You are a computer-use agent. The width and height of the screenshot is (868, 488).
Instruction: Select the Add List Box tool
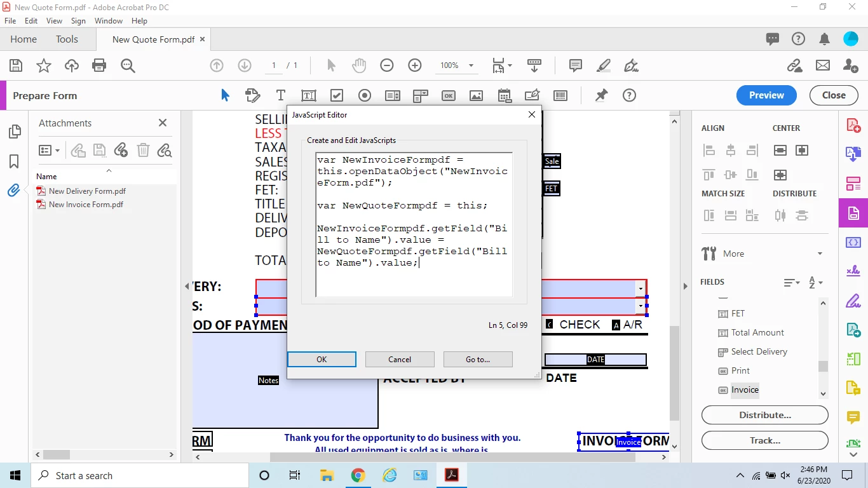pyautogui.click(x=393, y=95)
